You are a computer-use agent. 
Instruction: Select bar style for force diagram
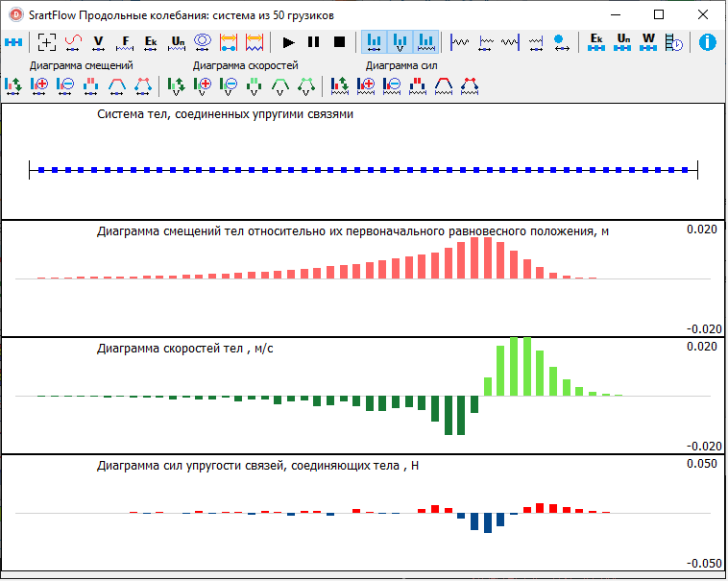418,86
